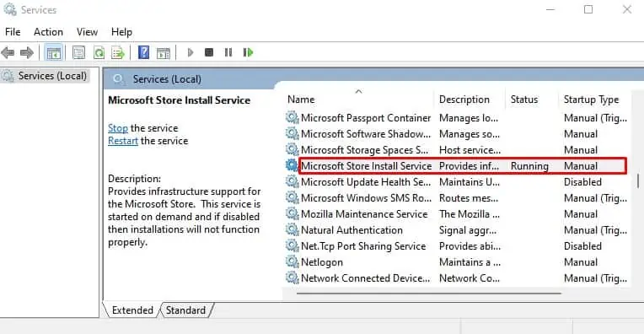Click gear icon of Natural Authentication row

[292, 229]
